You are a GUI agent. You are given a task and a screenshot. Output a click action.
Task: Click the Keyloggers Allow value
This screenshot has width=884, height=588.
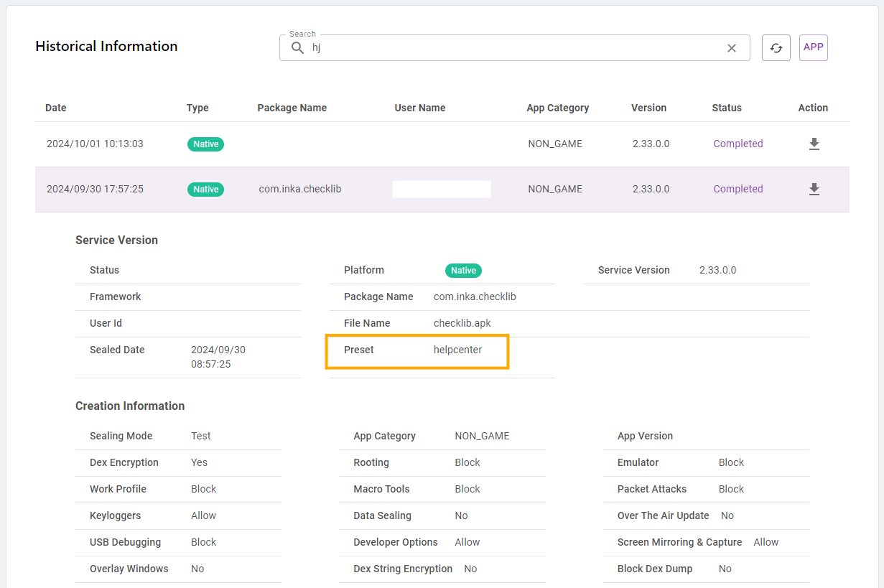point(203,515)
